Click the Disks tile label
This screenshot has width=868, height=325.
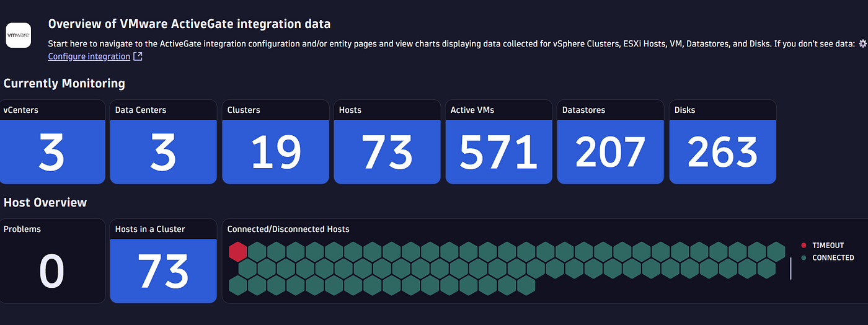pos(684,110)
